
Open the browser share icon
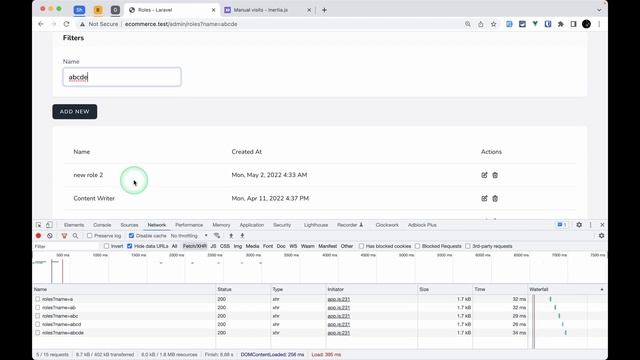481,24
